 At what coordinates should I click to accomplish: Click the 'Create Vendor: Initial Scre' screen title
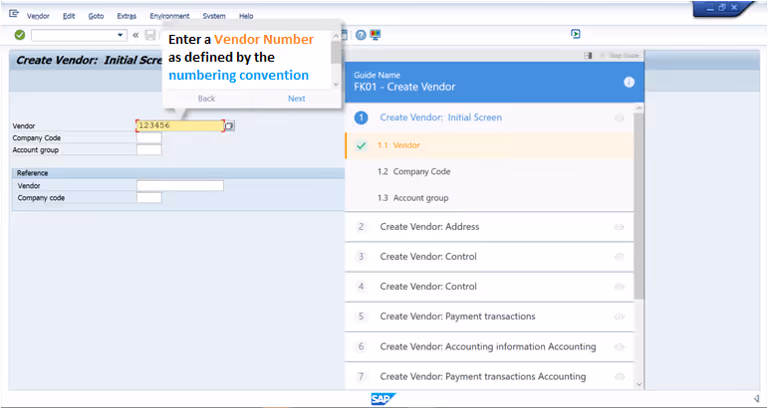click(89, 60)
